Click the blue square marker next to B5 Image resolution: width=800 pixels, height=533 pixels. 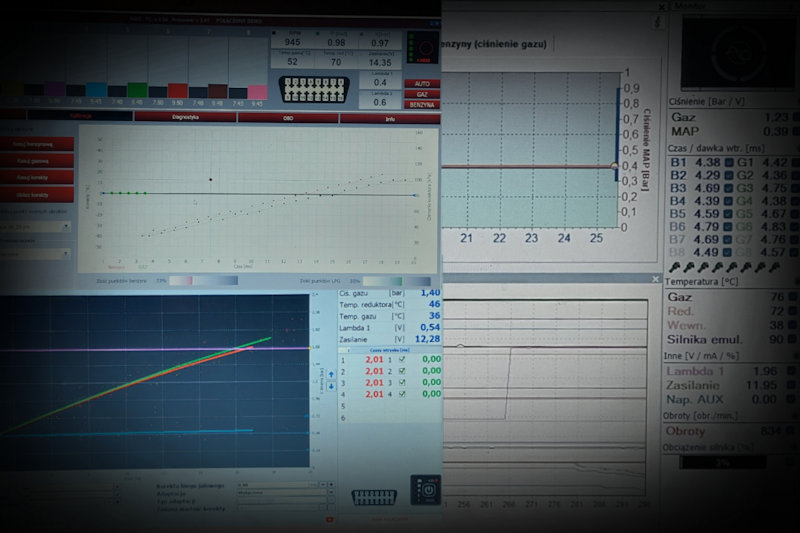[x=729, y=214]
